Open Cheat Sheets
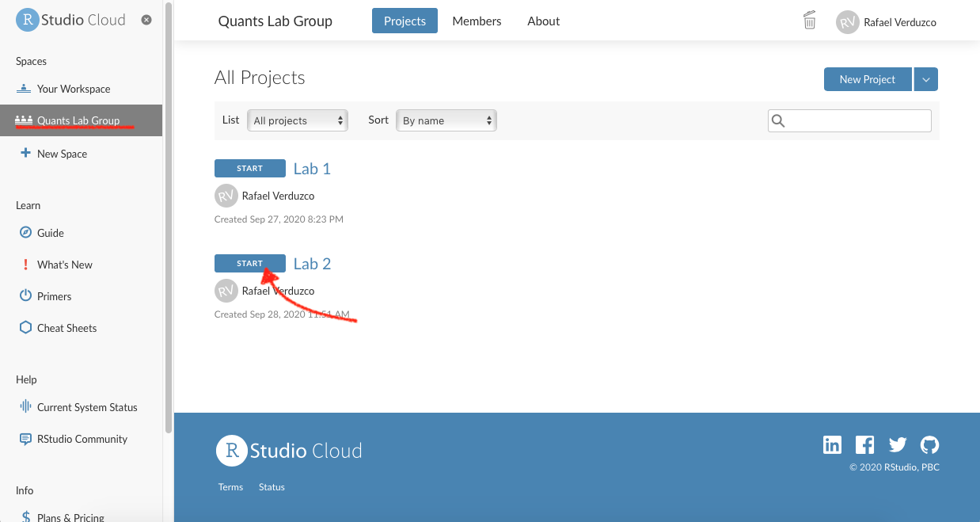The height and width of the screenshot is (522, 980). coord(67,328)
